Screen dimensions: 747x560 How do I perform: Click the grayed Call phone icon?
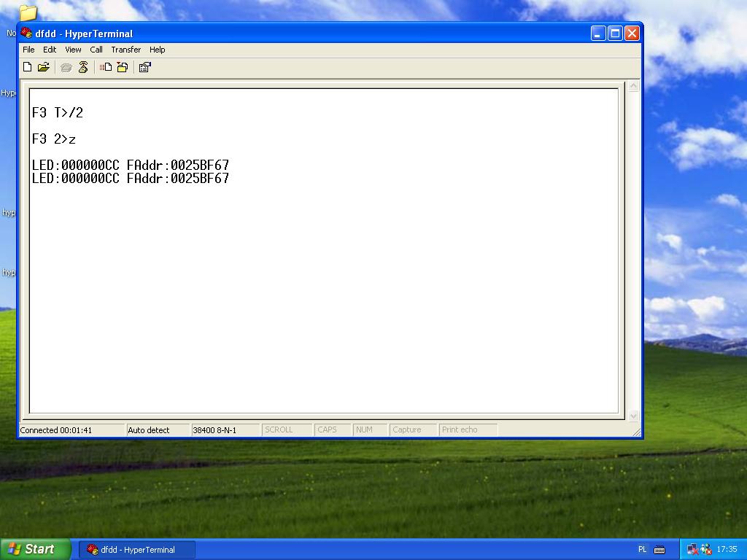[66, 68]
